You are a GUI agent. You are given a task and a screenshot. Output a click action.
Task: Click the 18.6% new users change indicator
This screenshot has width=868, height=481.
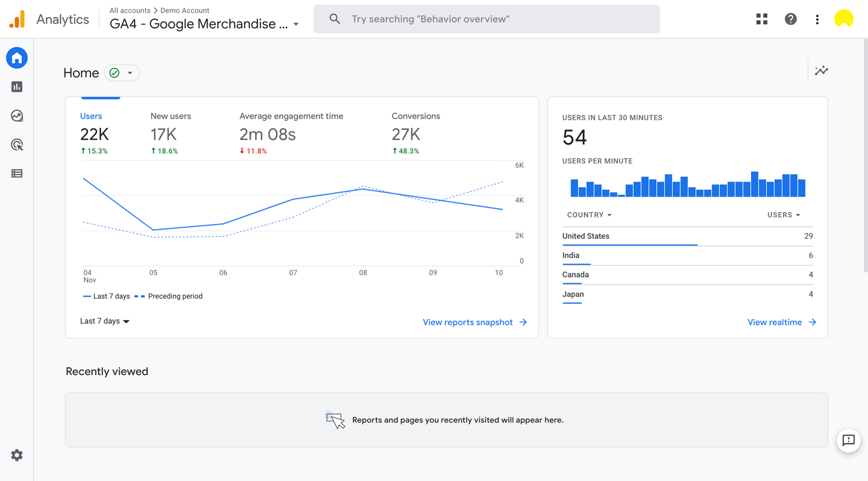coord(164,151)
